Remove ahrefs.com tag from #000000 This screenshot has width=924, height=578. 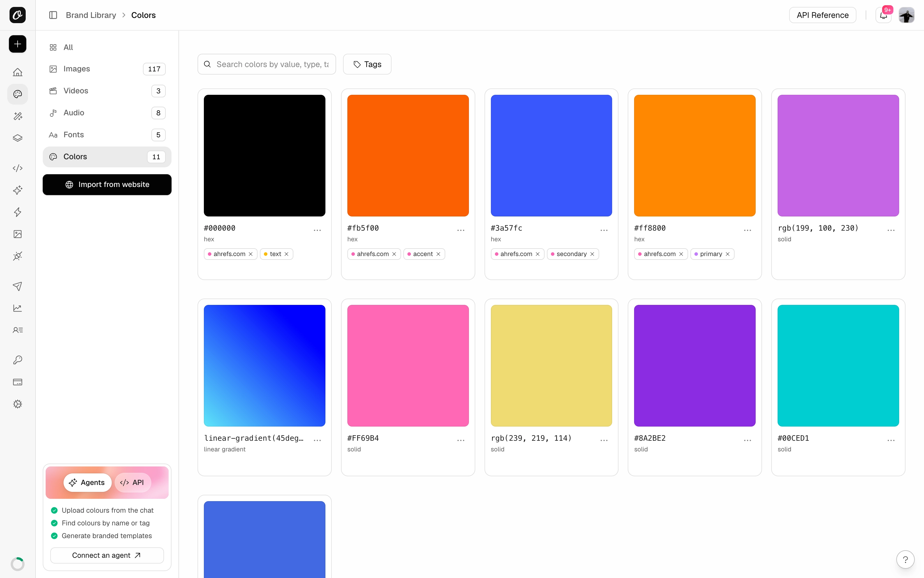pyautogui.click(x=250, y=254)
